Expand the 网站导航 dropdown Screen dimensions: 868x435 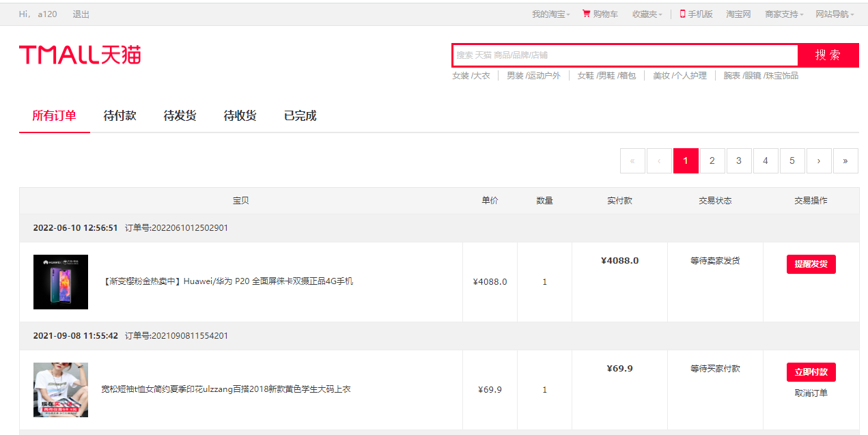point(835,14)
